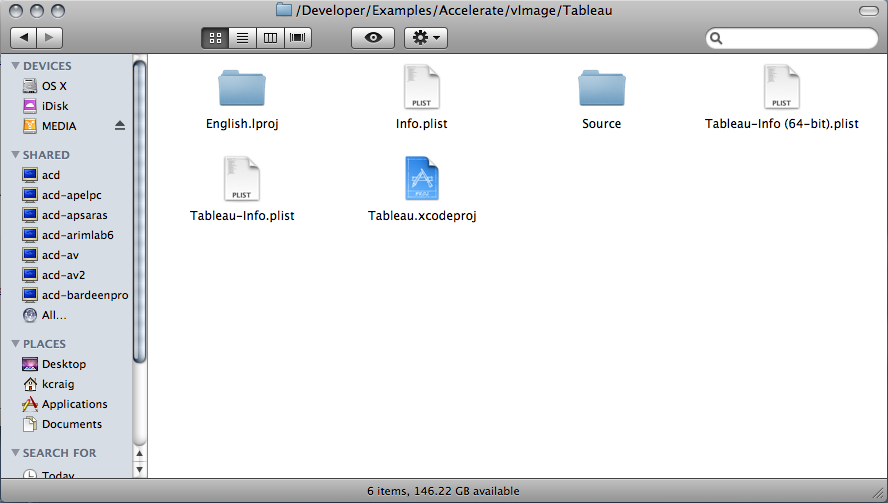This screenshot has height=503, width=888.
Task: Select shared computer acd-av2
Action: [54, 275]
